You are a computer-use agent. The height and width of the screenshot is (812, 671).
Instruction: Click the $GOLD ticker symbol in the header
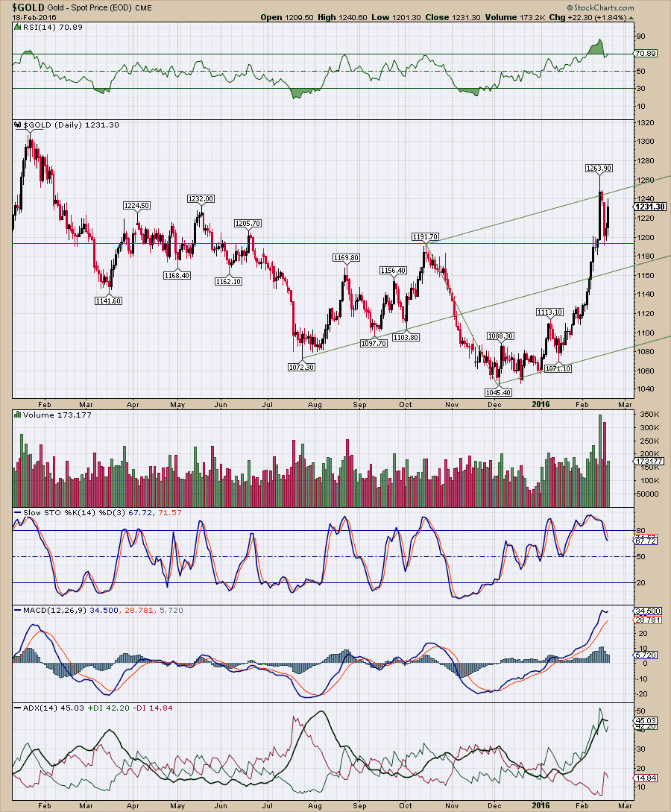tap(19, 7)
